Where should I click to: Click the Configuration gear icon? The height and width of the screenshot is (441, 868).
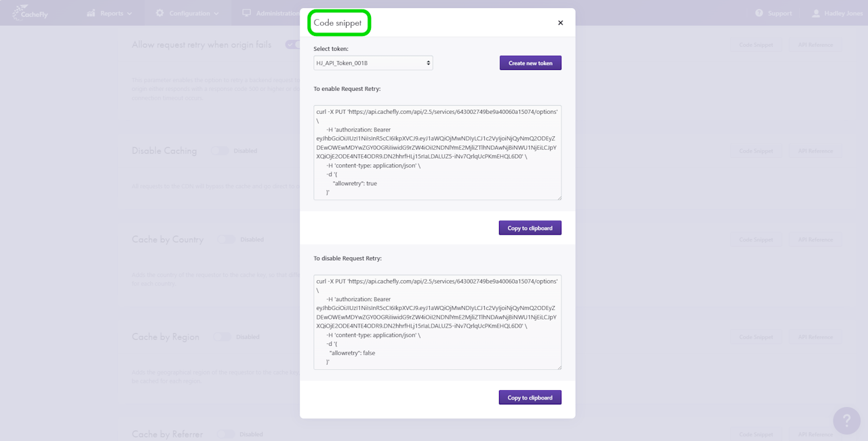[x=160, y=13]
